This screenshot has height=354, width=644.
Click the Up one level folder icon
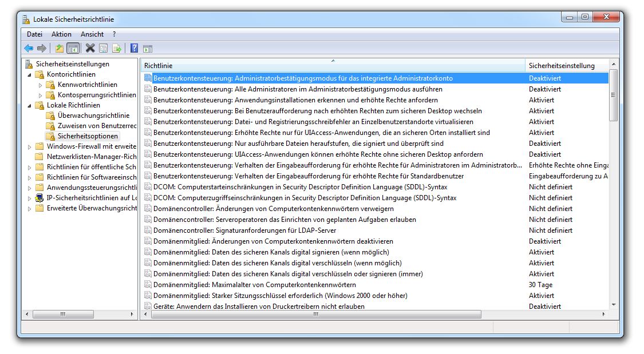click(60, 49)
